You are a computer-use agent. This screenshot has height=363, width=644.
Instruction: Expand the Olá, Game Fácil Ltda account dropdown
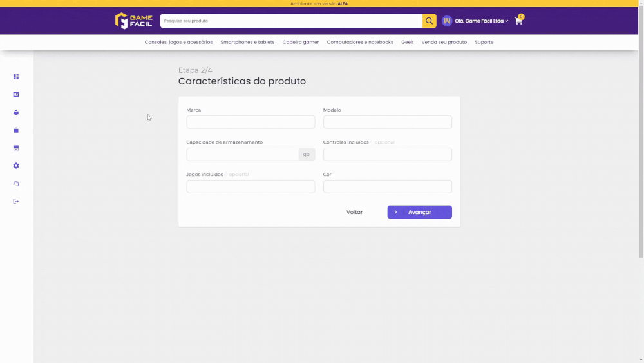(481, 21)
